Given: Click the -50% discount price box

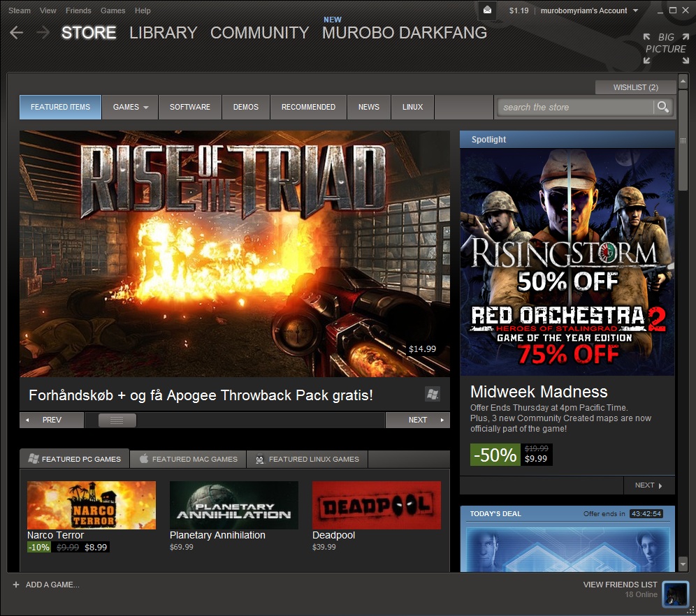Looking at the screenshot, I should 511,455.
